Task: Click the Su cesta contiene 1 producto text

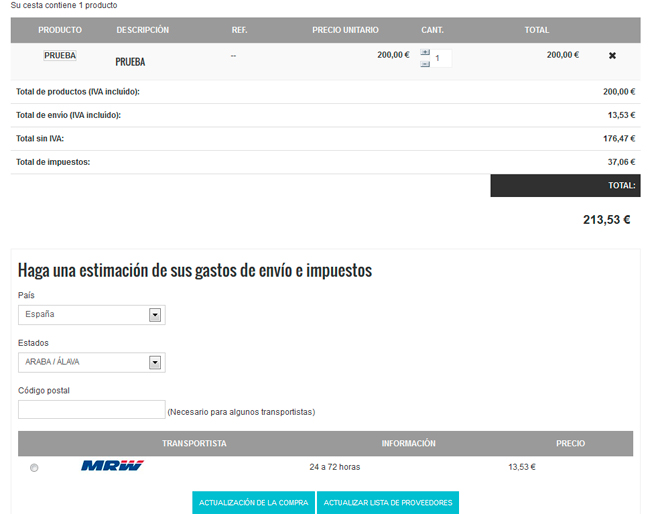Action: (64, 5)
